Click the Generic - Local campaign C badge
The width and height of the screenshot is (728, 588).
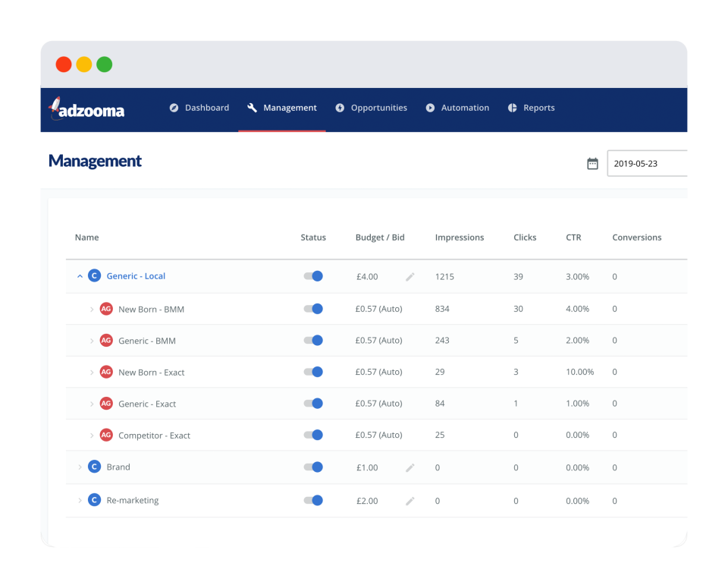[x=94, y=276]
